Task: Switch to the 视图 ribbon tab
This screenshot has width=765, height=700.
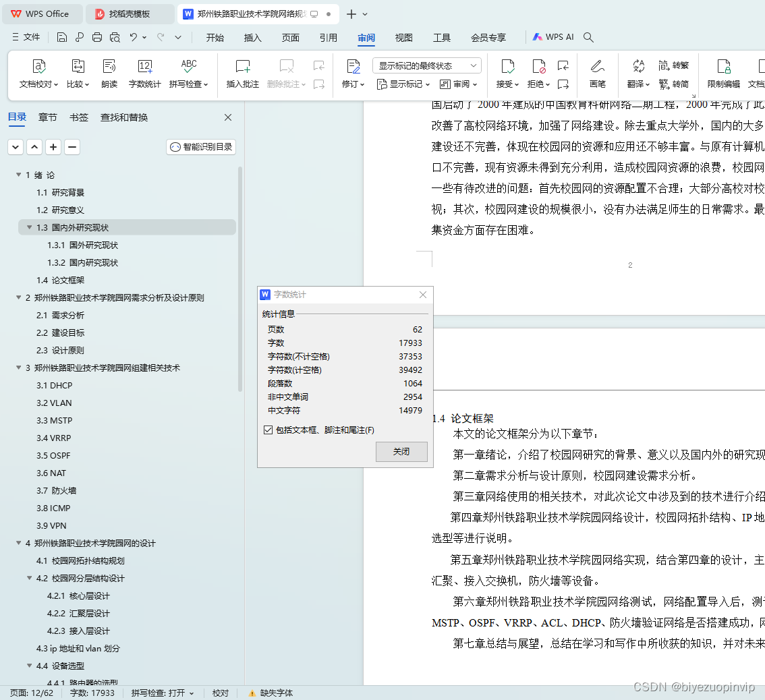Action: click(404, 38)
